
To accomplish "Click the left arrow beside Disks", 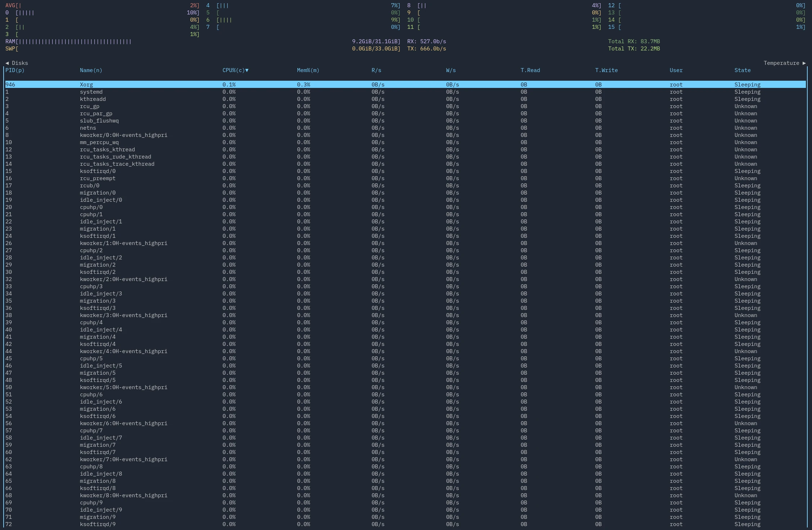I will coord(7,63).
